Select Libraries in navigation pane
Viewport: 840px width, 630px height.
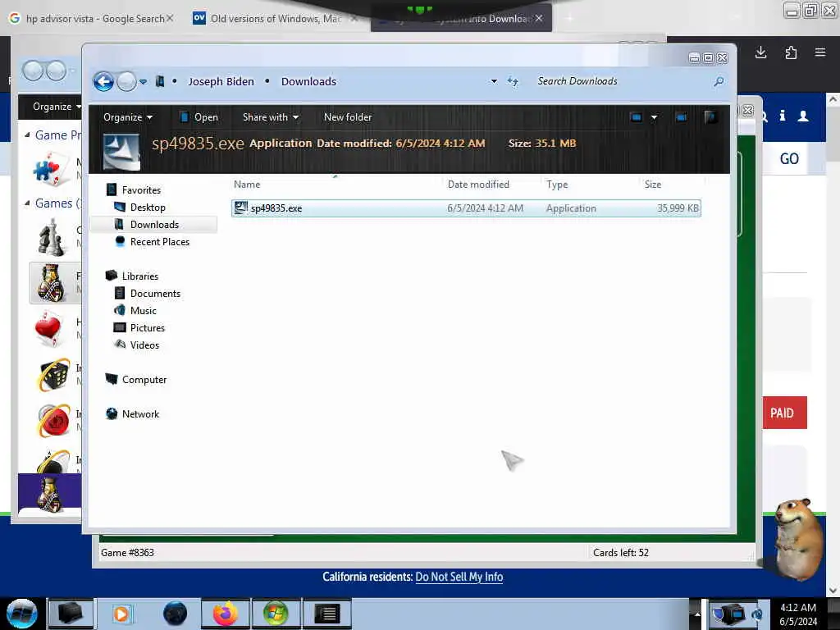pos(139,276)
